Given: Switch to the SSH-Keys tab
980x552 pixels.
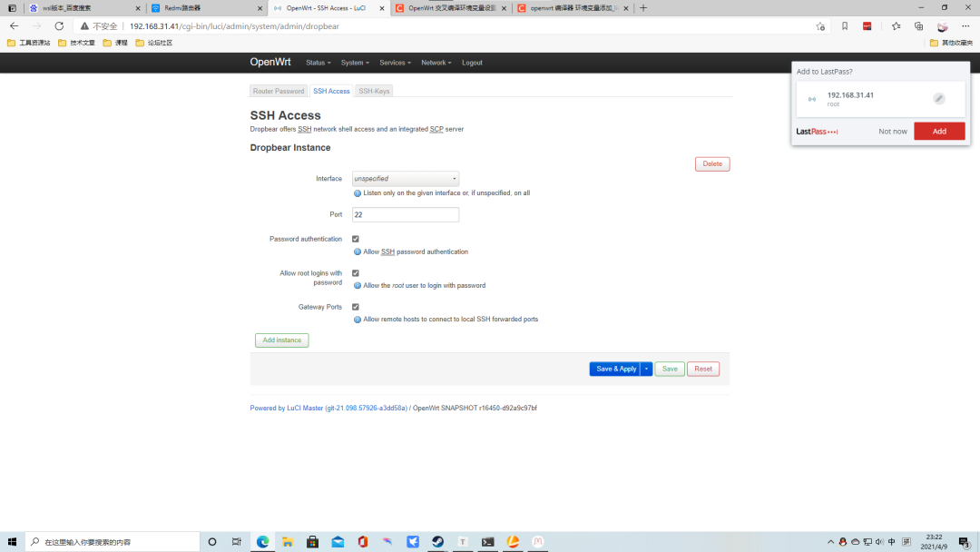Looking at the screenshot, I should 374,92.
